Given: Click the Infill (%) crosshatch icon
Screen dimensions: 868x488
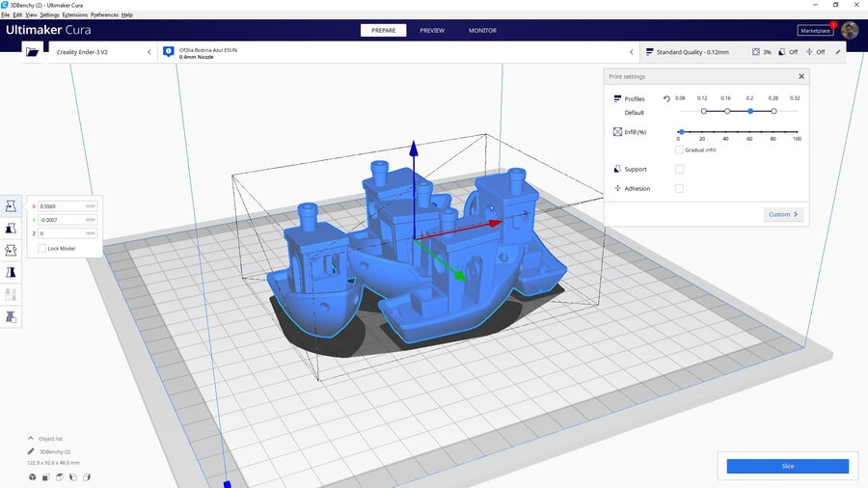Looking at the screenshot, I should pyautogui.click(x=617, y=132).
